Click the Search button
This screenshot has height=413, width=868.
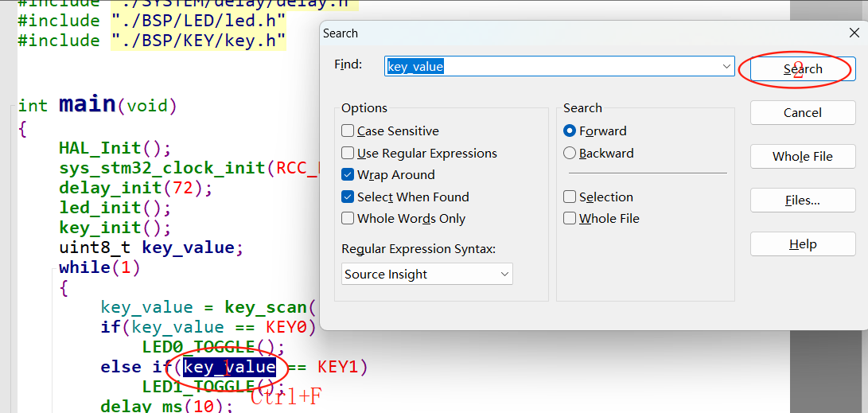point(803,69)
